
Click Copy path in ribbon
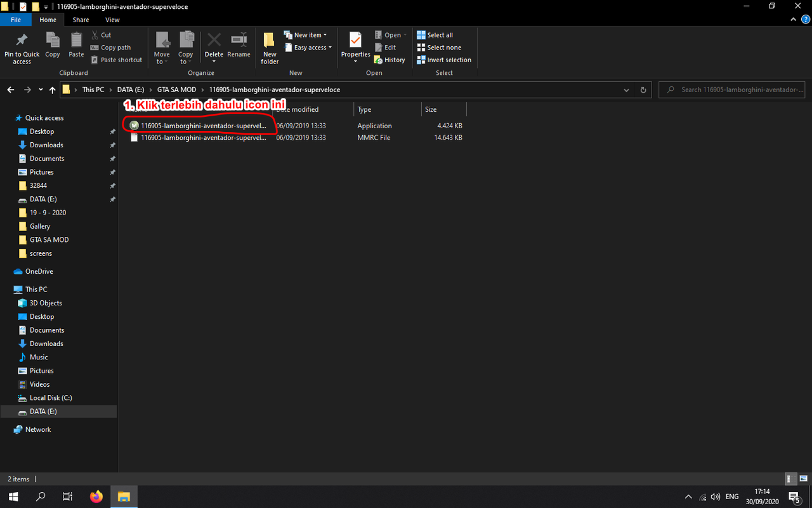tap(111, 48)
